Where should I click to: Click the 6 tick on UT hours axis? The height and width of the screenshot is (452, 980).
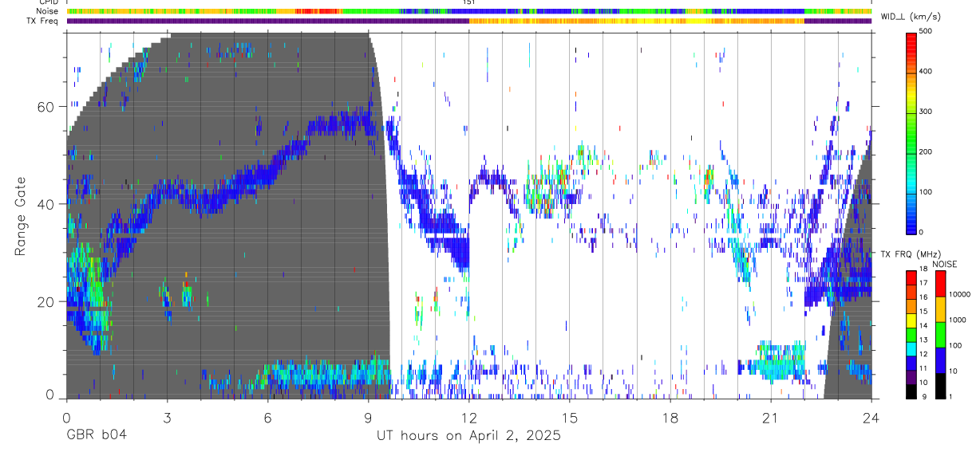(268, 417)
